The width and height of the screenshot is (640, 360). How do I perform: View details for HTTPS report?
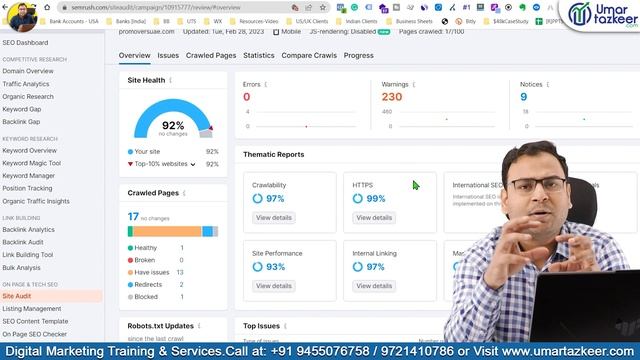374,218
